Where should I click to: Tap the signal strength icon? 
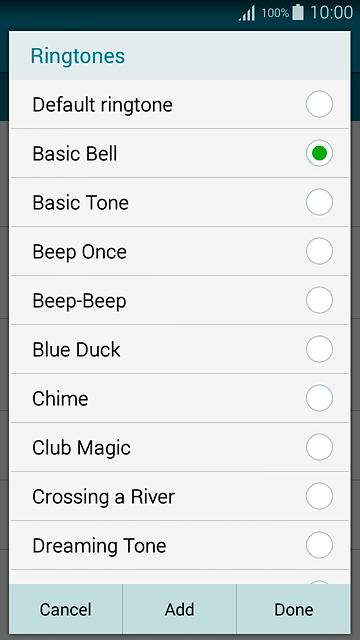tap(247, 13)
